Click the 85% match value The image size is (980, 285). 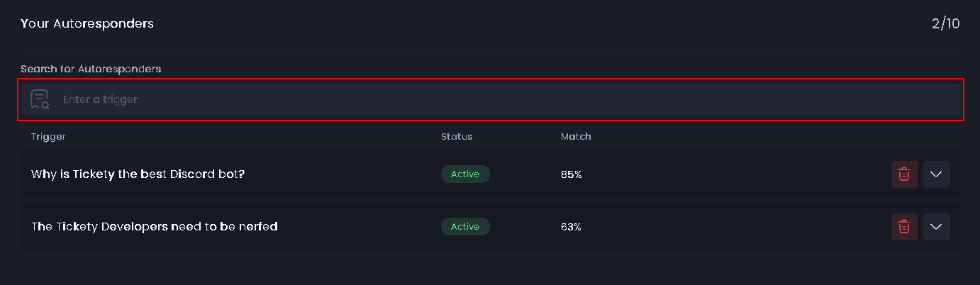click(x=571, y=174)
